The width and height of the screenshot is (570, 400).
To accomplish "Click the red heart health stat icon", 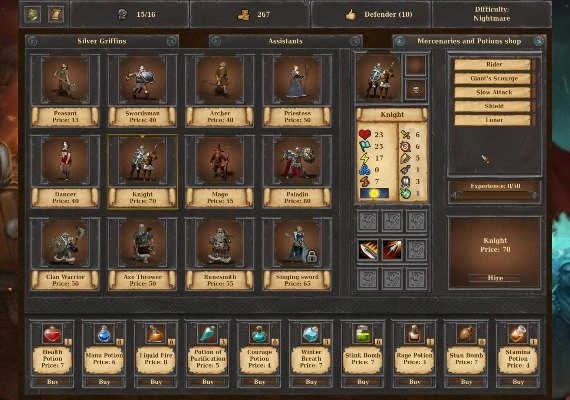I will 365,134.
